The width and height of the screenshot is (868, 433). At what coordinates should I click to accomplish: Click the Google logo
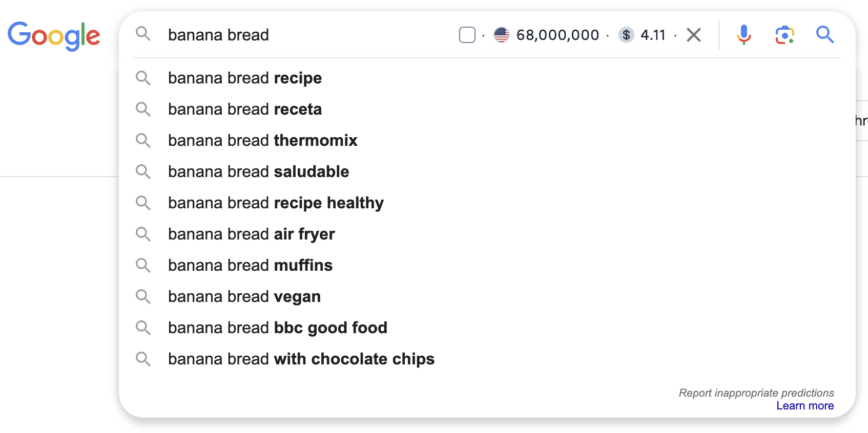point(54,35)
